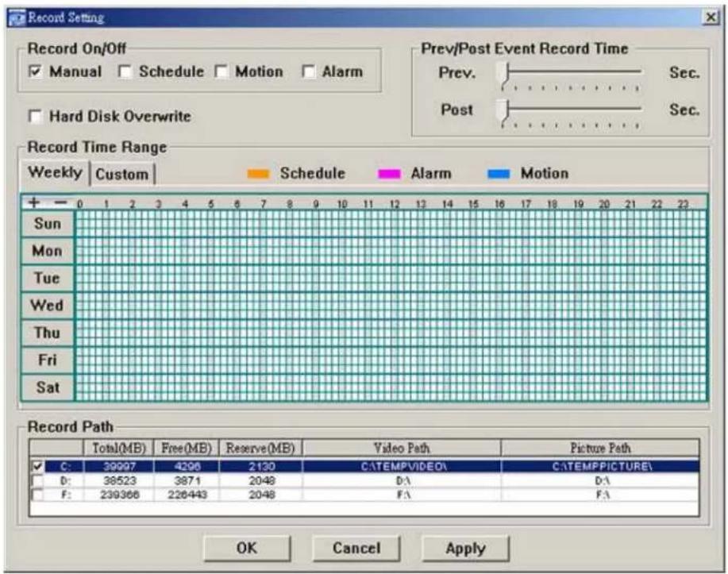Enable Hard Disk Overwrite checkbox
Screen dimensions: 728x574
click(35, 116)
